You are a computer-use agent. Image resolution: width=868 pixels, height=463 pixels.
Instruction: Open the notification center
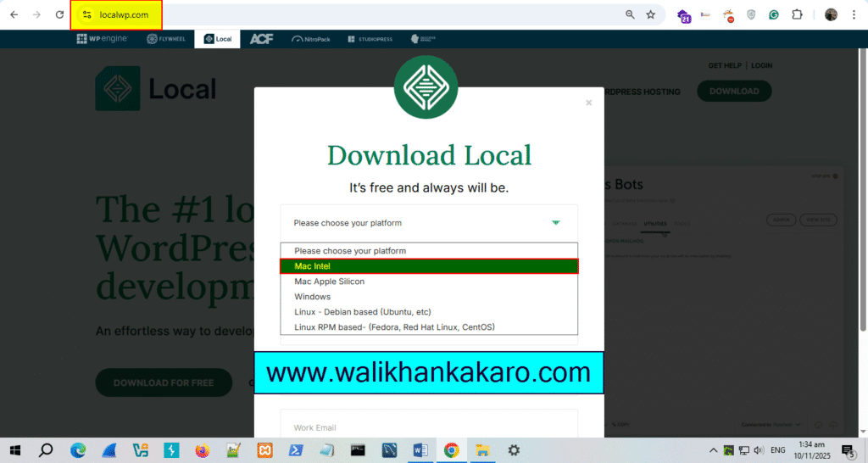click(848, 450)
